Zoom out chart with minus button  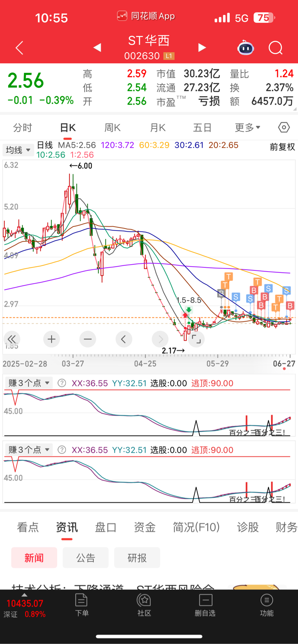point(88,339)
